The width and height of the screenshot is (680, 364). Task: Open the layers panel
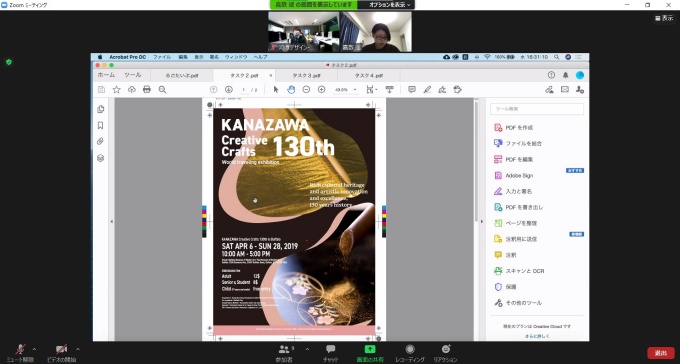coord(101,158)
